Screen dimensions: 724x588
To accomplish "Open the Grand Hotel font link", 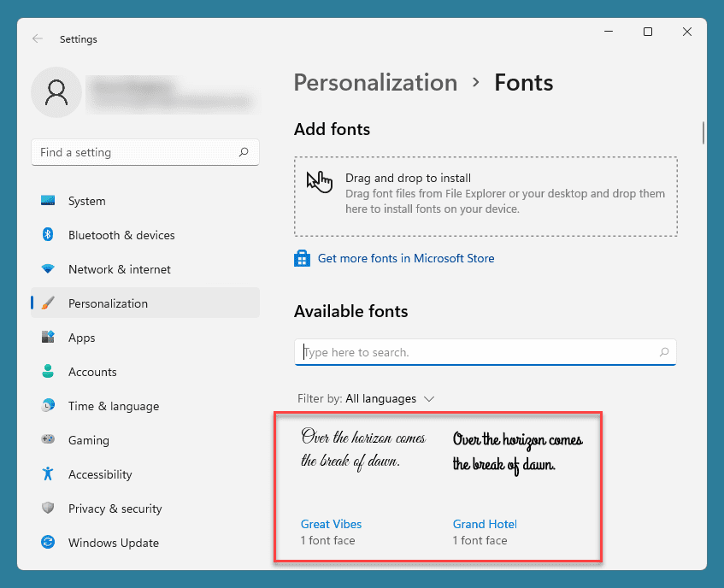I will pos(485,524).
